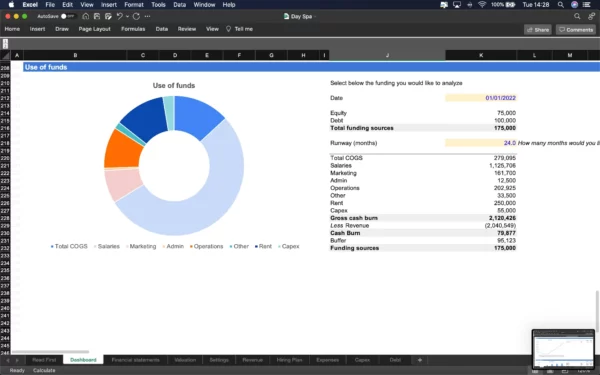Open the Notification Center icon
This screenshot has width=600, height=375.
[x=586, y=5]
